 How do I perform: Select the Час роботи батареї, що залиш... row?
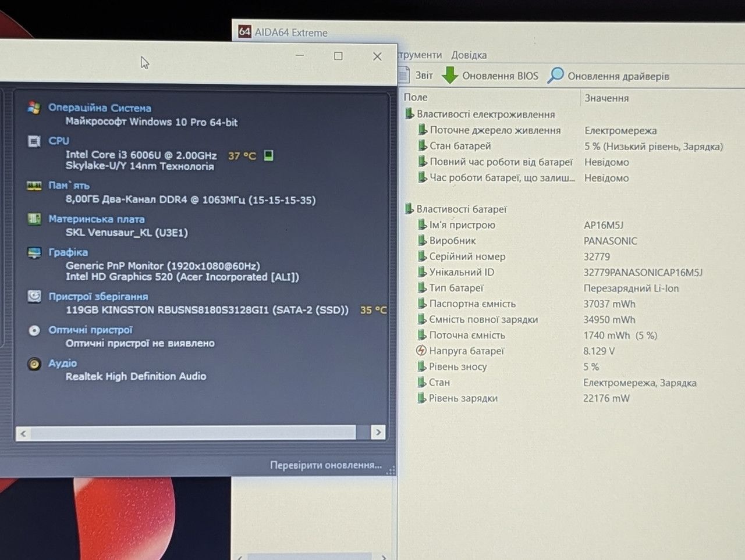pos(502,177)
